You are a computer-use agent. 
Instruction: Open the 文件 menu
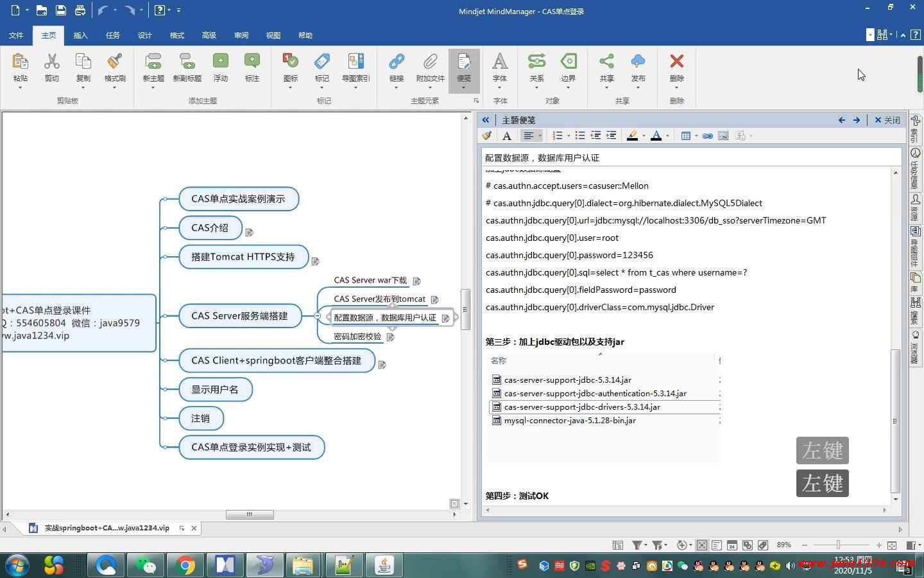click(x=16, y=35)
